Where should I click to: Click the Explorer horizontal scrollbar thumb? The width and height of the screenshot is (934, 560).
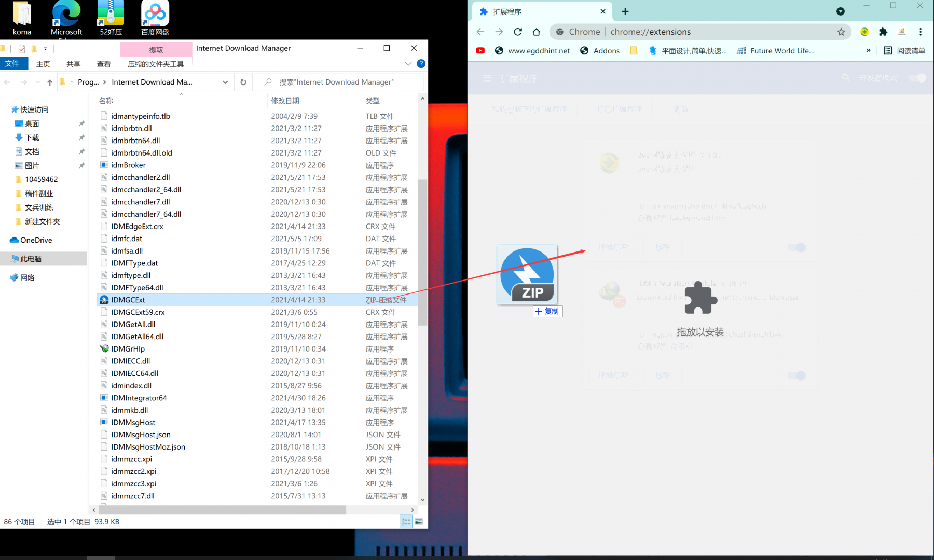[x=222, y=510]
